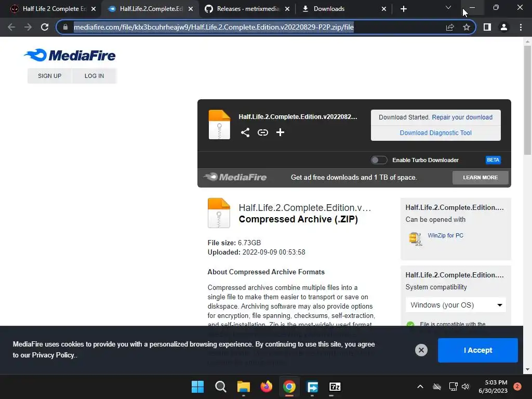Click the SIGN UP button
Screen dimensions: 532x399
49,76
